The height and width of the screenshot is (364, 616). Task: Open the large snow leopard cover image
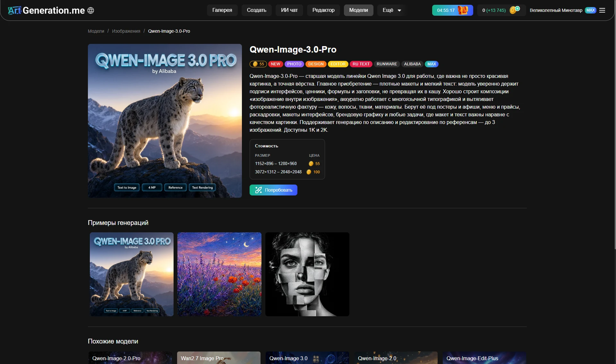165,121
